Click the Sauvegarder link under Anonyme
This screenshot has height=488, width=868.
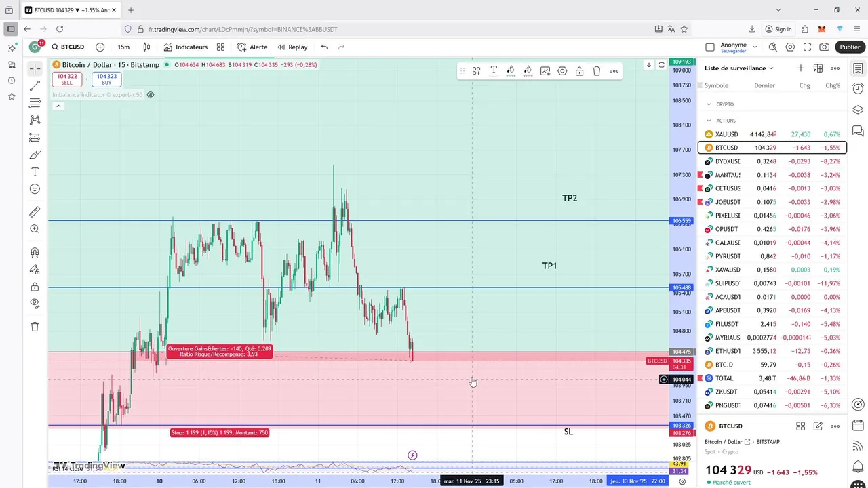(x=734, y=51)
